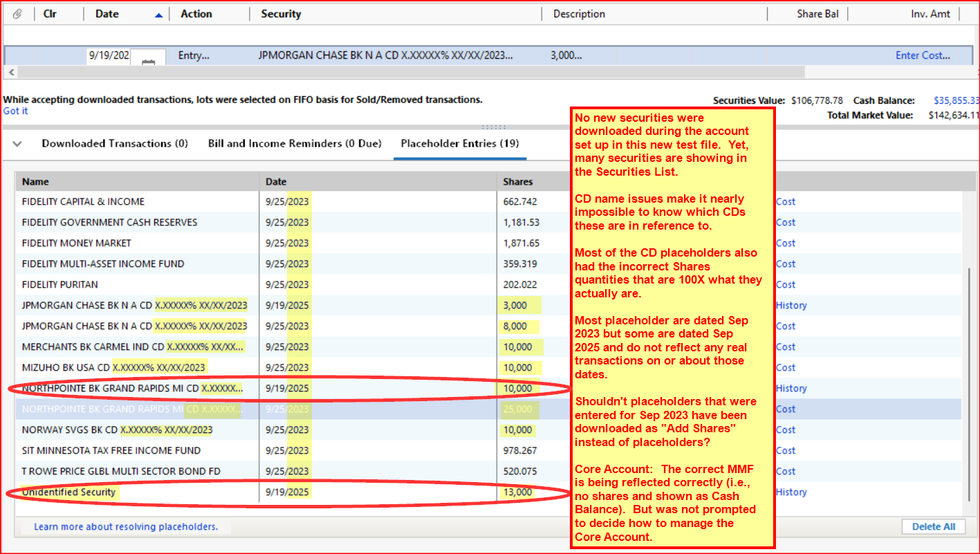
Task: Click the Inv. Amt column header
Action: coord(931,14)
